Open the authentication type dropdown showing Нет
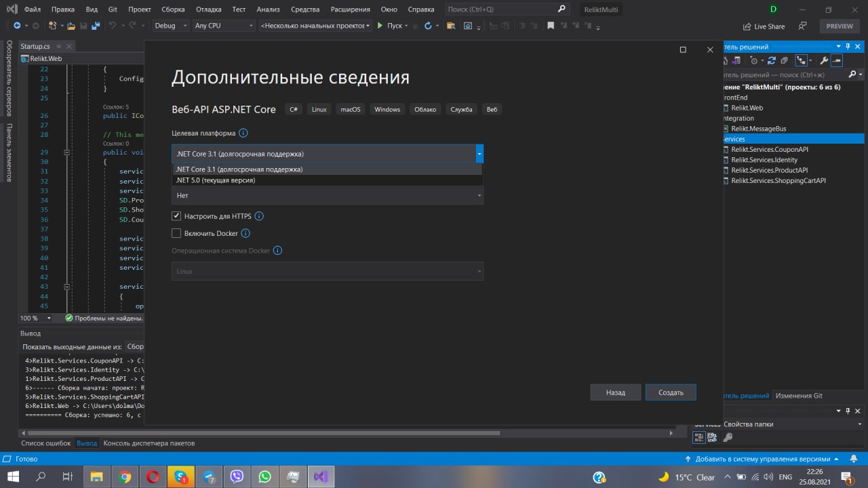The height and width of the screenshot is (488, 868). point(328,195)
